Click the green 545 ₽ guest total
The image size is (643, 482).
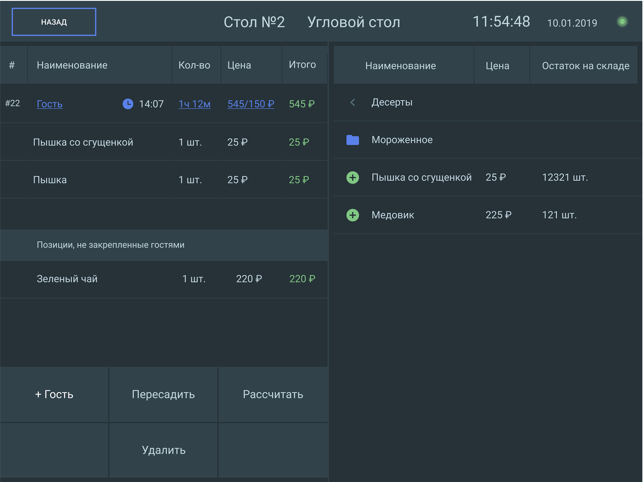pos(302,104)
